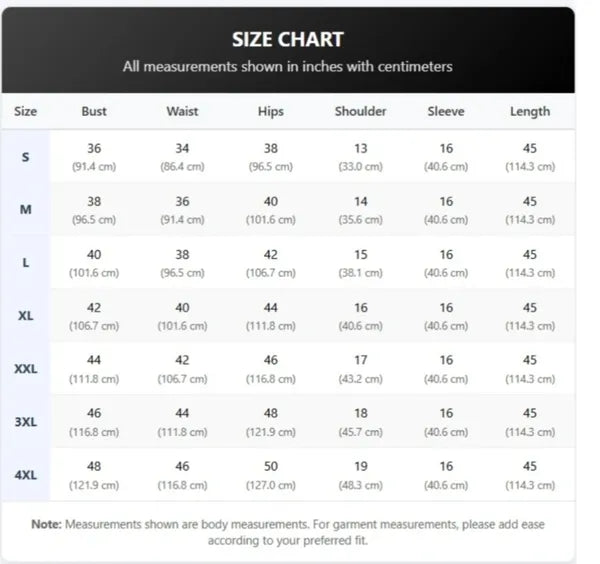Click the waist measurement for size M
The height and width of the screenshot is (564, 600).
[x=183, y=210]
